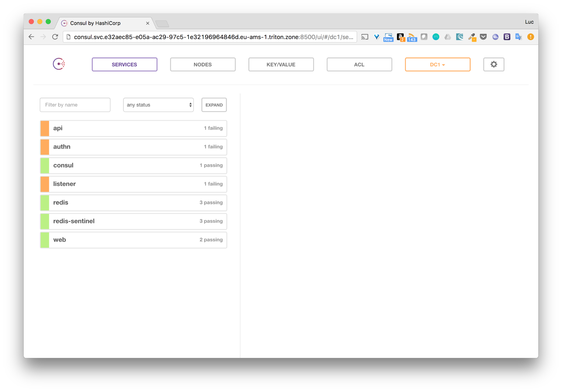Click the Filter by name field
Viewport: 562px width, 392px height.
tap(75, 105)
